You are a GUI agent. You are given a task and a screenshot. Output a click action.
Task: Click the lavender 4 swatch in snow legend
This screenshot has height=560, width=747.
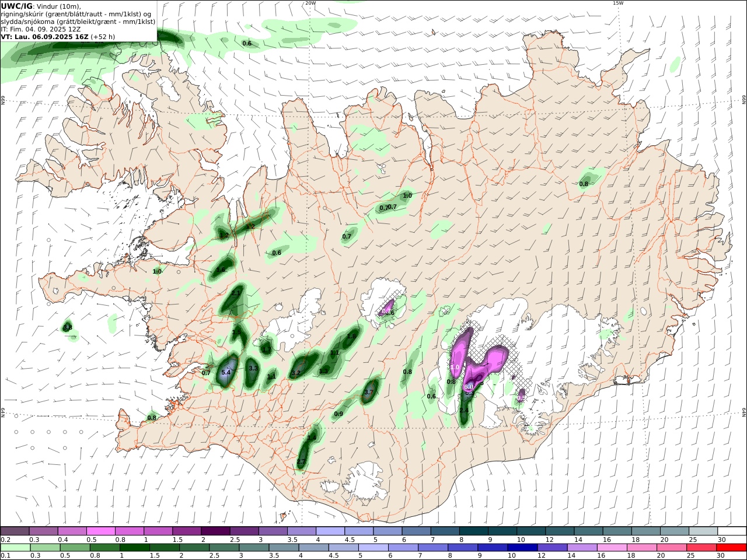[x=330, y=531]
